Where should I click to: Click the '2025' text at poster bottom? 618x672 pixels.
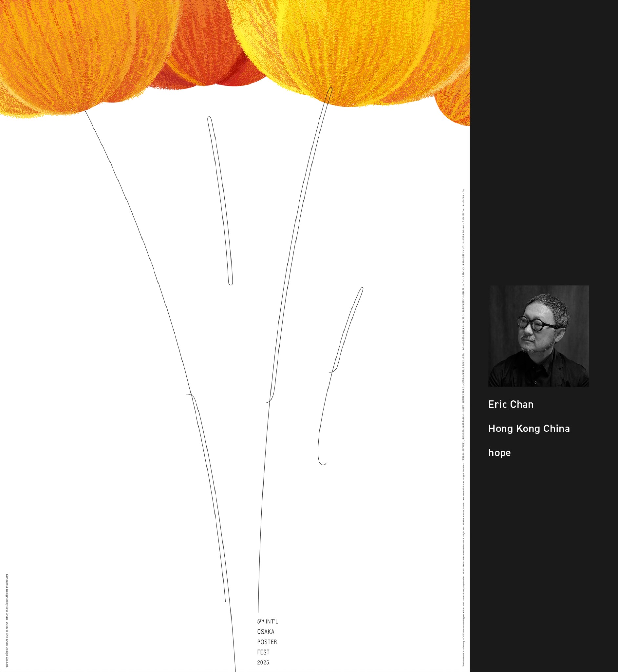(x=263, y=662)
